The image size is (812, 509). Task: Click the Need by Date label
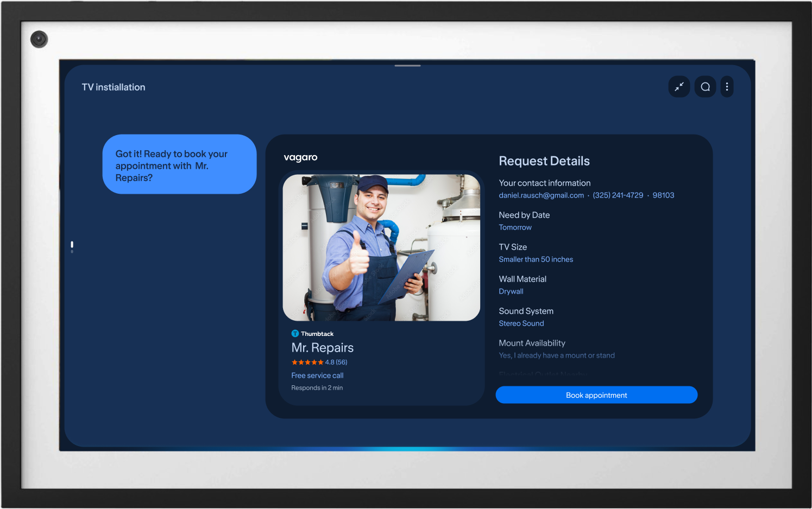tap(524, 215)
